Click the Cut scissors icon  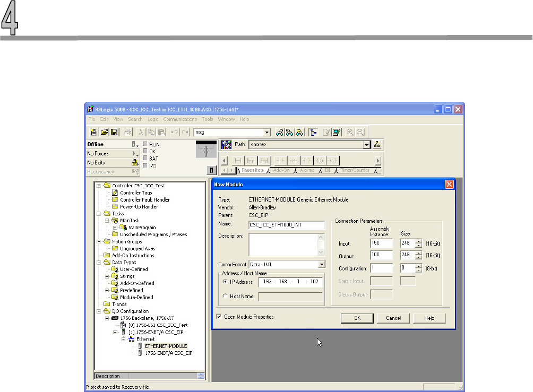tap(141, 133)
